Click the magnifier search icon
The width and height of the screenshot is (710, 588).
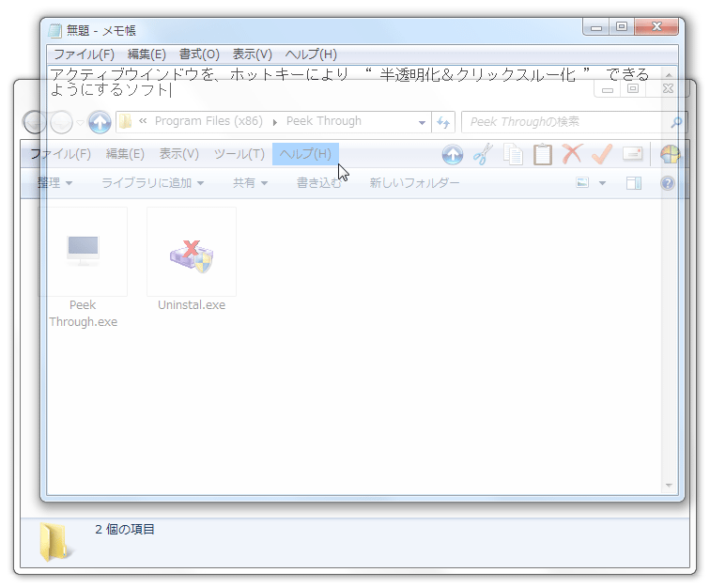pyautogui.click(x=676, y=122)
